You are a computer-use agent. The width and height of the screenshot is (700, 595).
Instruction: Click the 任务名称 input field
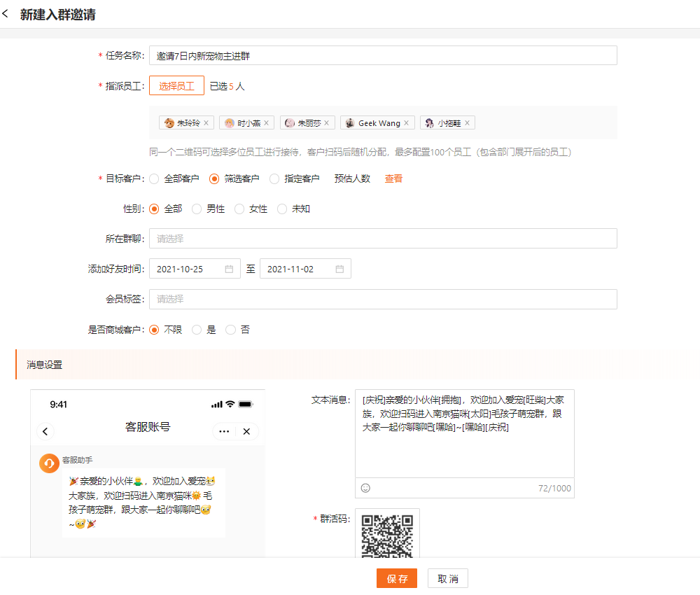coord(382,56)
